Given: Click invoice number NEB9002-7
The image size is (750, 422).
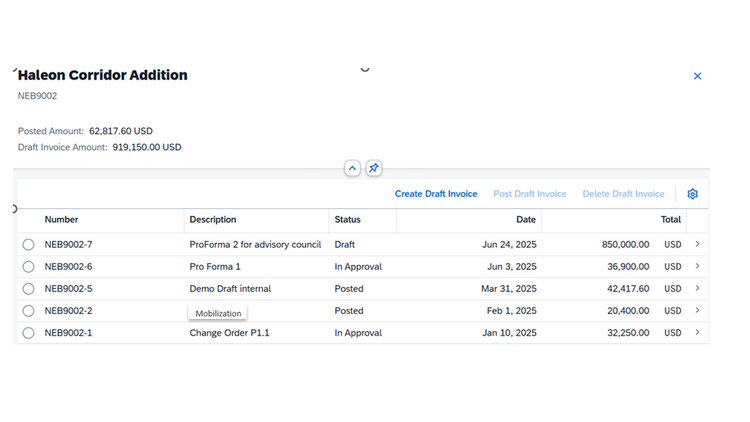Looking at the screenshot, I should tap(68, 244).
